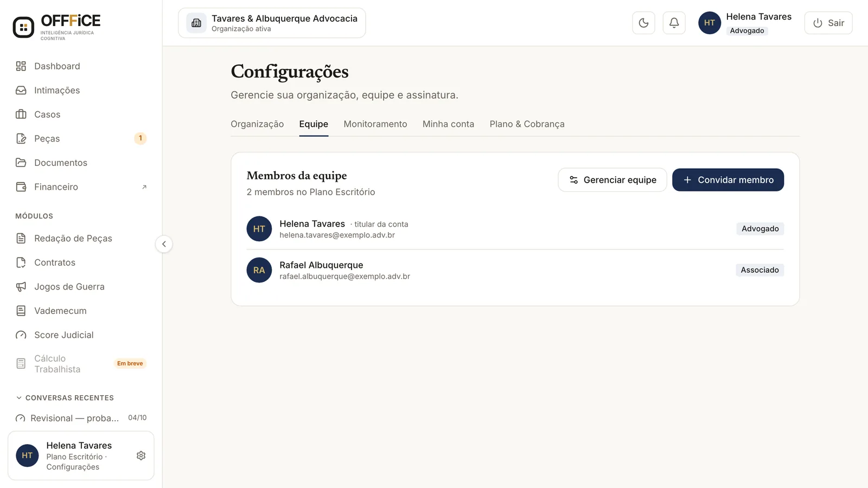868x488 pixels.
Task: Collapse the sidebar with chevron button
Action: [164, 244]
